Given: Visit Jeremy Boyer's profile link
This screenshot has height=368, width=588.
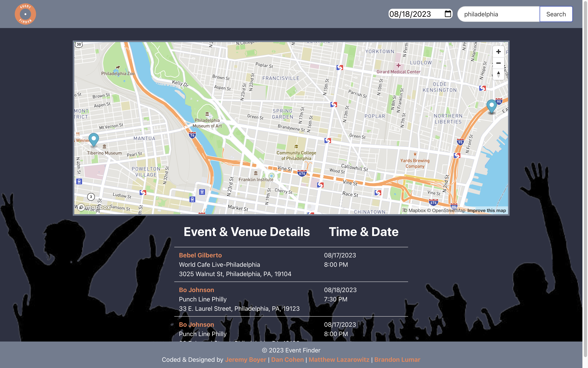Looking at the screenshot, I should (245, 359).
